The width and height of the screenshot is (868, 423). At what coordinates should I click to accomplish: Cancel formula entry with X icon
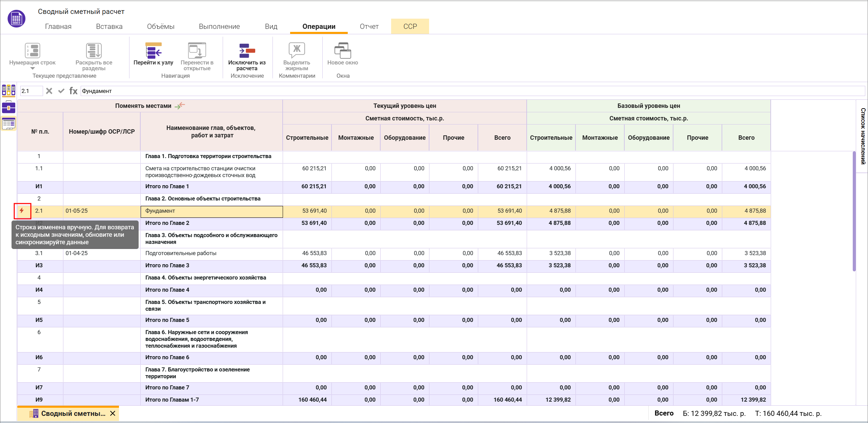tap(49, 91)
